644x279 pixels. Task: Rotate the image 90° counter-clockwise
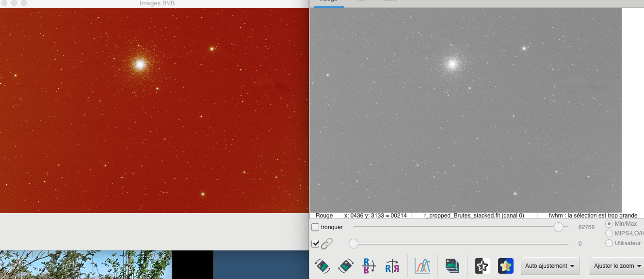(x=322, y=266)
